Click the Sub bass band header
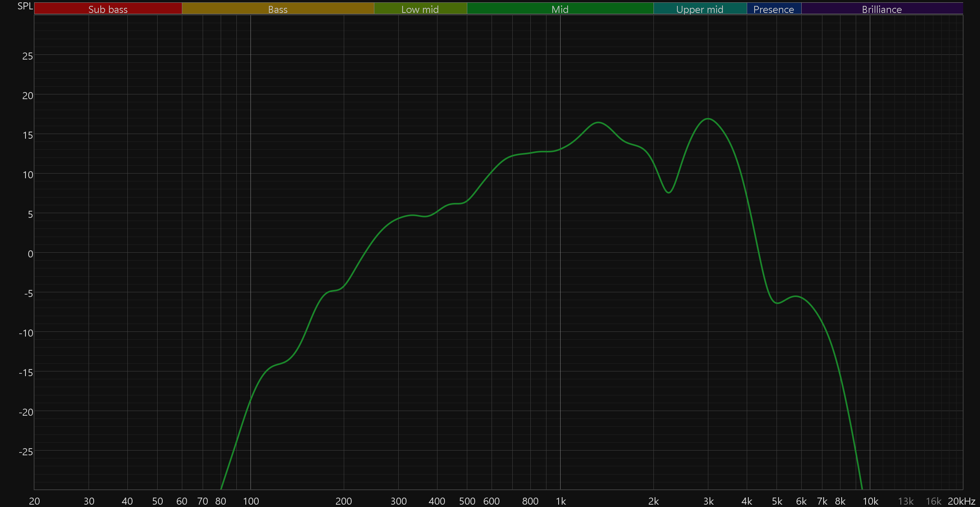 108,9
